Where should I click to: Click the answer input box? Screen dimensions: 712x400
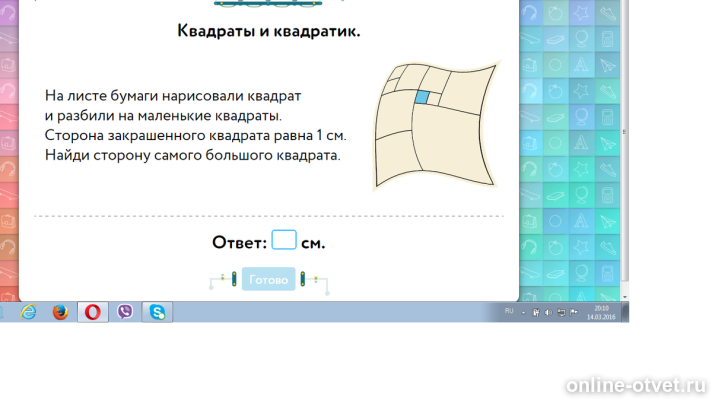284,241
